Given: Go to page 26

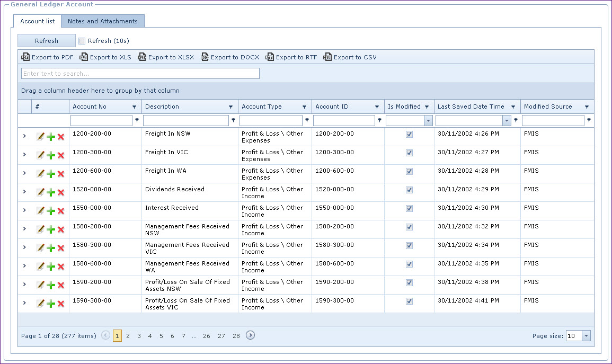Looking at the screenshot, I should (207, 336).
